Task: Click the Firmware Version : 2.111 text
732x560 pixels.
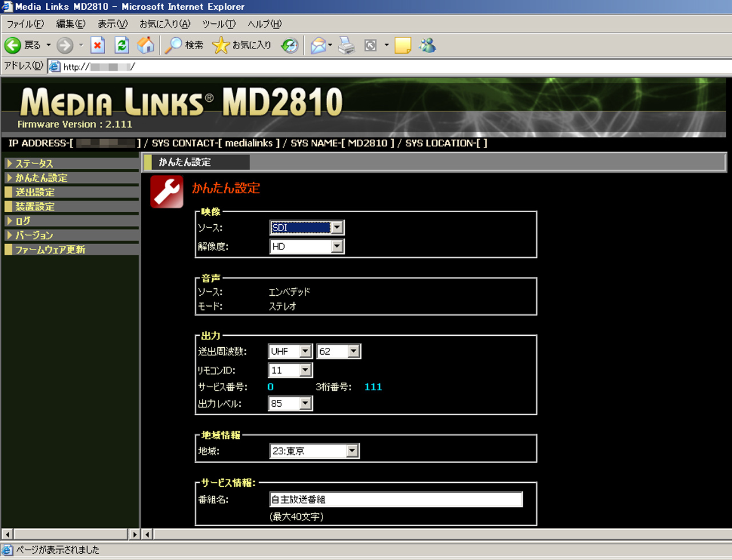Action: click(x=75, y=124)
